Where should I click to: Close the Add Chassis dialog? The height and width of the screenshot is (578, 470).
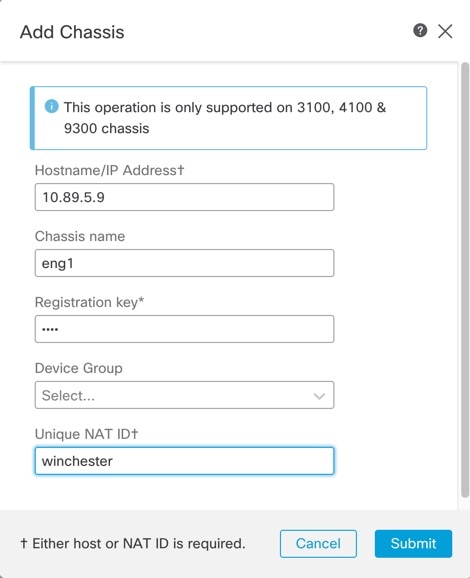445,31
